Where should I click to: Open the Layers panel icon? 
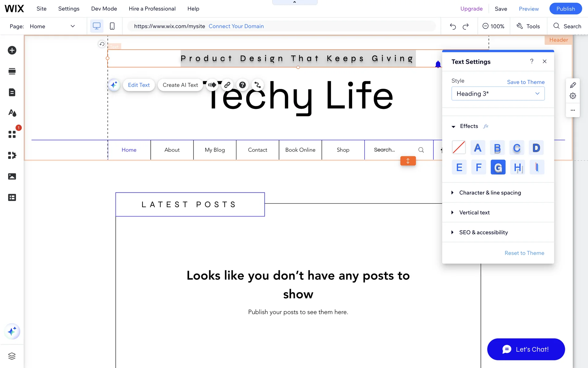(x=12, y=356)
